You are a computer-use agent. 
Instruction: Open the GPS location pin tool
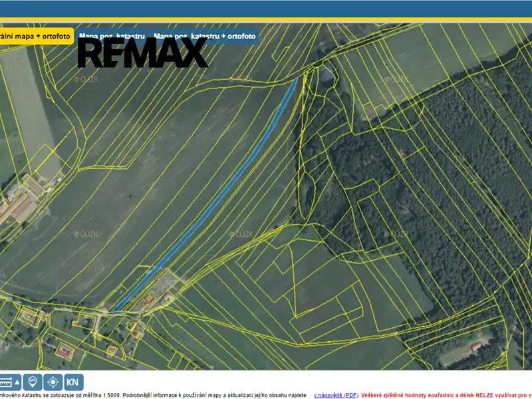[x=33, y=382]
